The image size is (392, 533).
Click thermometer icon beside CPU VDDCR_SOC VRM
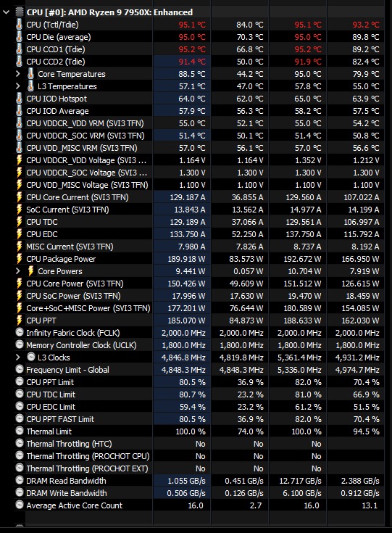click(x=20, y=136)
